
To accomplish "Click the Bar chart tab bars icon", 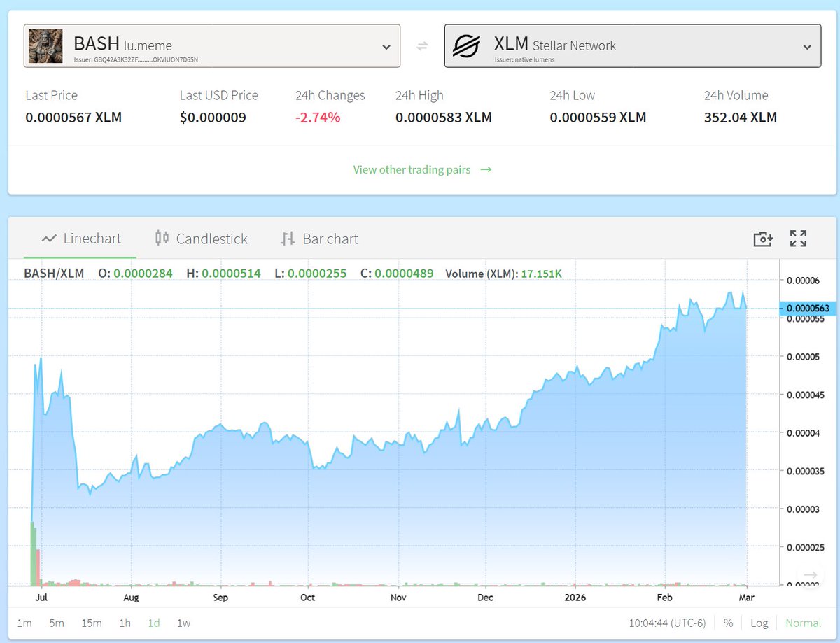I will (287, 239).
